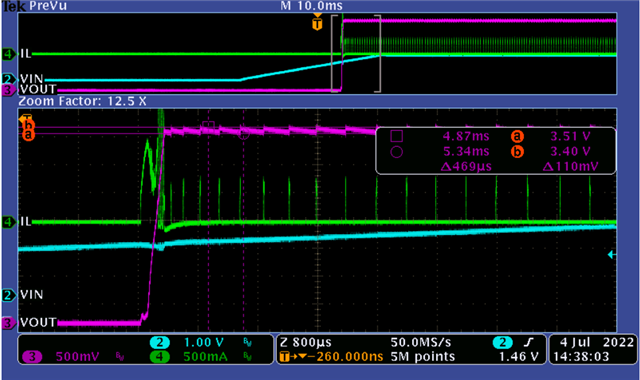Click horizontal cursor b marker
The width and height of the screenshot is (640, 380).
(x=28, y=124)
